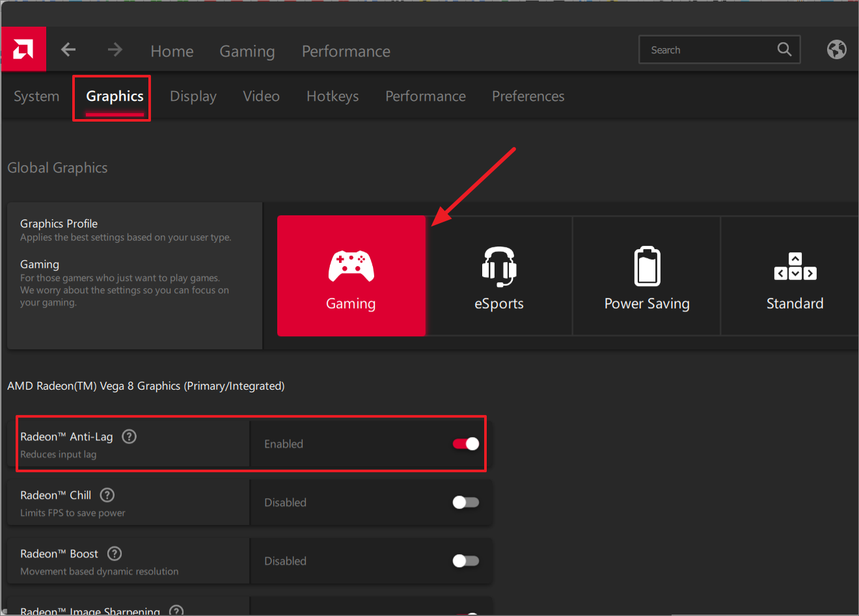Switch to the Graphics tab
The height and width of the screenshot is (616, 859).
[x=115, y=96]
